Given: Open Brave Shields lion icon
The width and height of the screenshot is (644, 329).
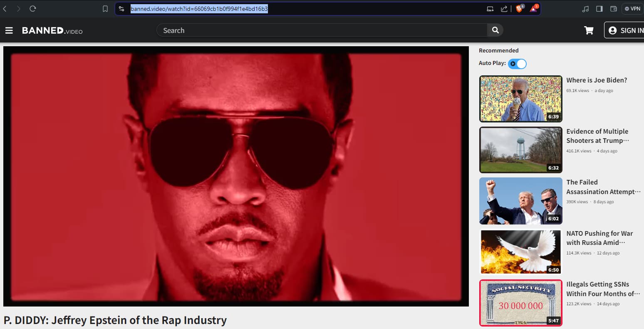Looking at the screenshot, I should pyautogui.click(x=520, y=8).
